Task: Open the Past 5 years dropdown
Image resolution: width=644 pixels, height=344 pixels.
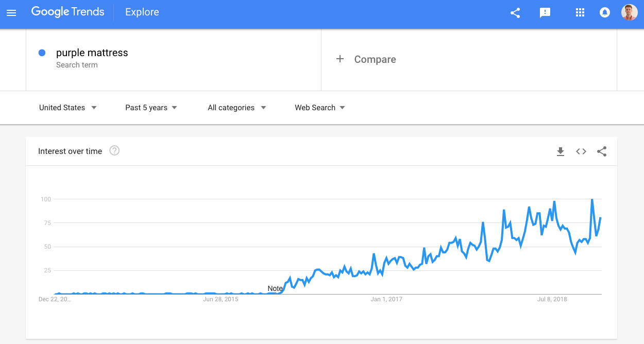Action: point(151,108)
